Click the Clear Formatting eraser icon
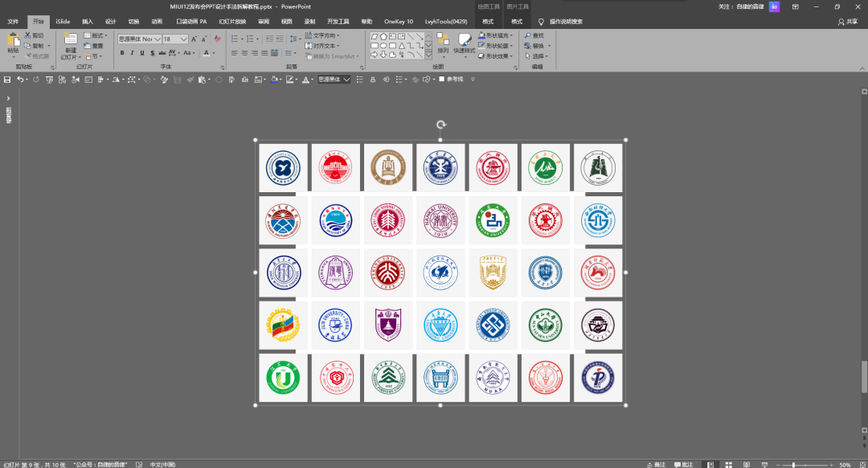 tap(218, 39)
